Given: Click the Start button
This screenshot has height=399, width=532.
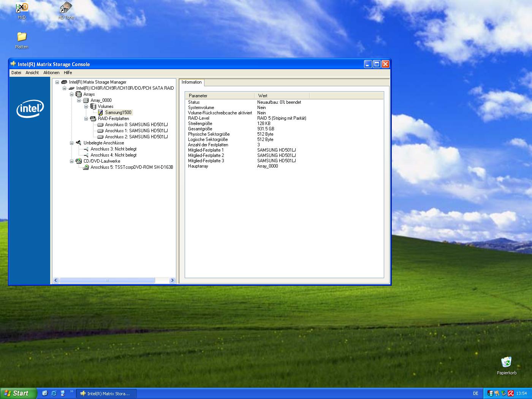Looking at the screenshot, I should (x=19, y=393).
